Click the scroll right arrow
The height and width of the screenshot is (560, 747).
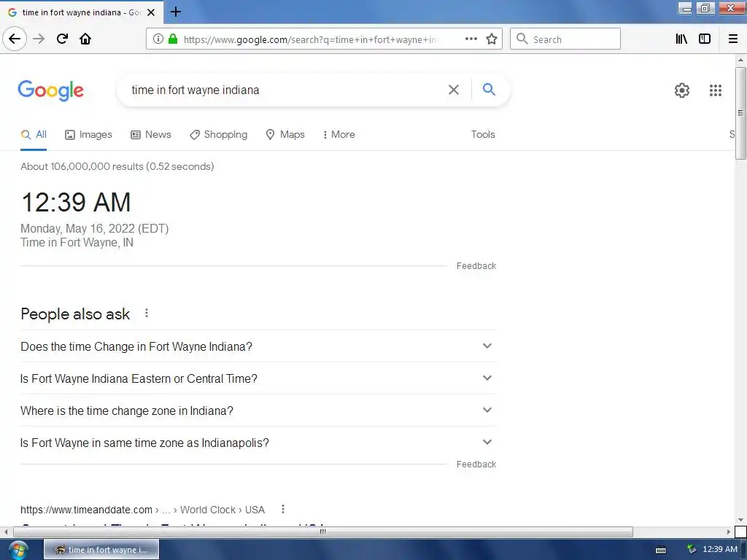(x=729, y=532)
